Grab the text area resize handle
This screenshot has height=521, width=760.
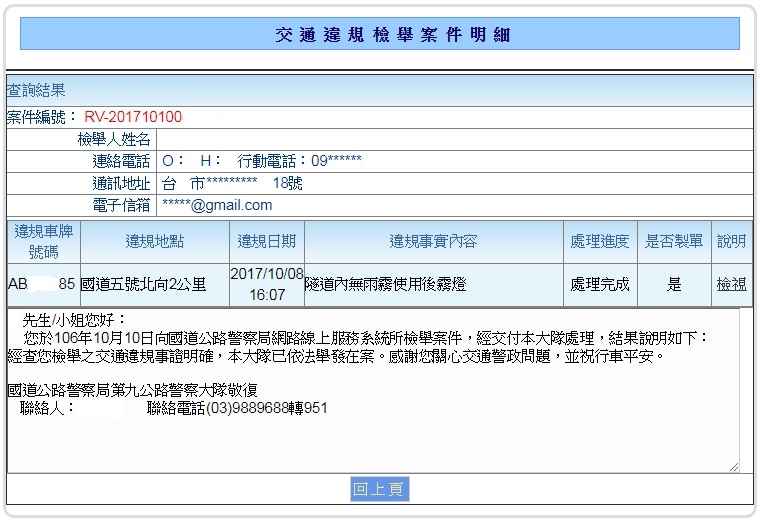coord(734,467)
